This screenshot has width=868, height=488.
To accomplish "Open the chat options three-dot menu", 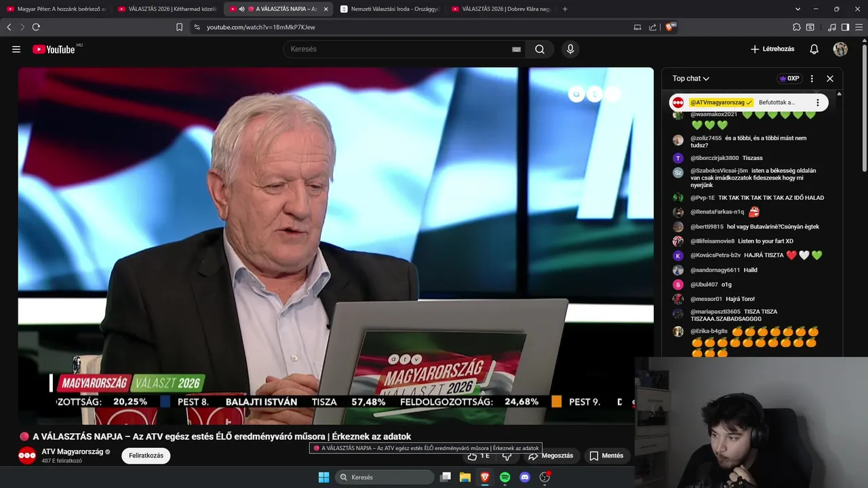I will [x=812, y=79].
